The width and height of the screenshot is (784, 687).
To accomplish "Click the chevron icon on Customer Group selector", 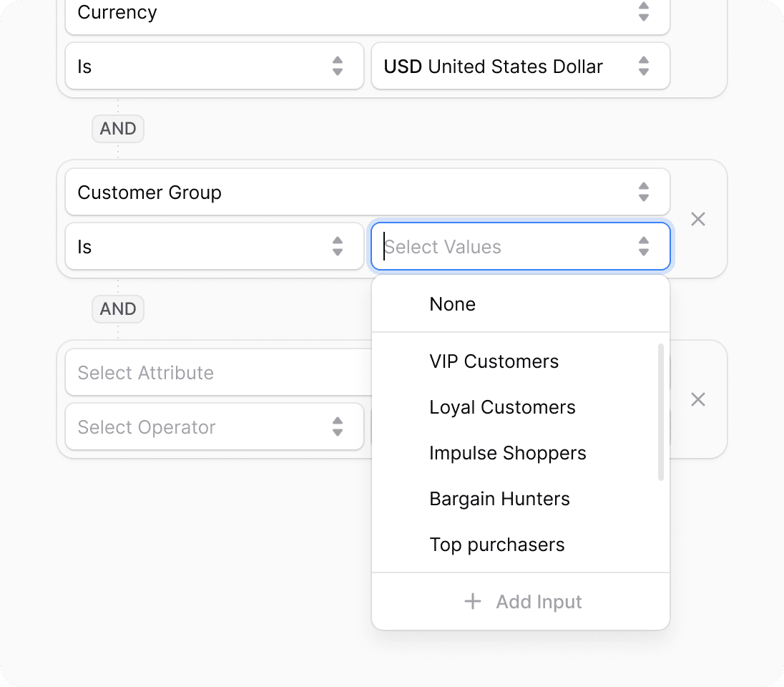I will [642, 192].
